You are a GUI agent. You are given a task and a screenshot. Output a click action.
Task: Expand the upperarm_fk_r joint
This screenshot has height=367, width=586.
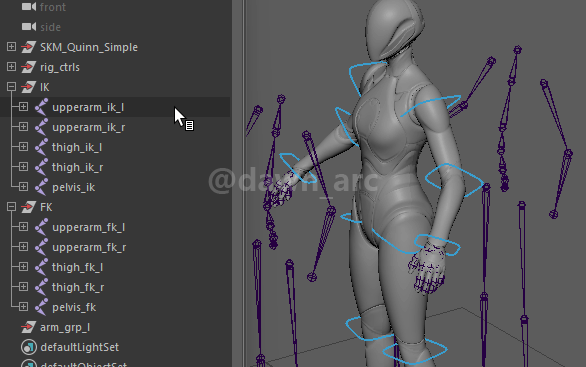pyautogui.click(x=23, y=247)
